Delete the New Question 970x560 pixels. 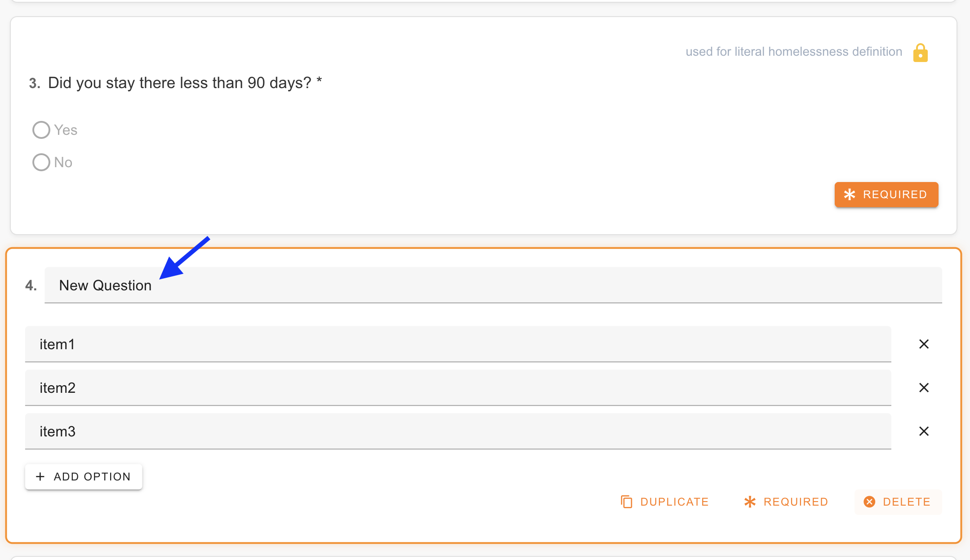[x=897, y=502]
